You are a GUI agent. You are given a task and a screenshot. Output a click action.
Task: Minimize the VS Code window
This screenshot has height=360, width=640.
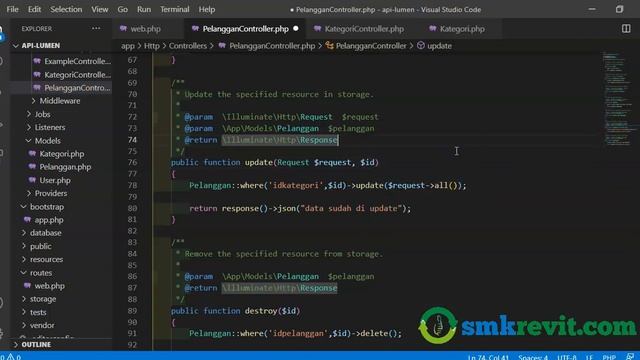(592, 9)
